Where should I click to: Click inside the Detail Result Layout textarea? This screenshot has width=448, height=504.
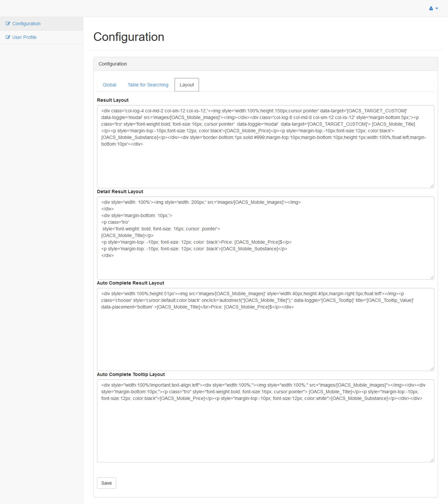tap(265, 266)
